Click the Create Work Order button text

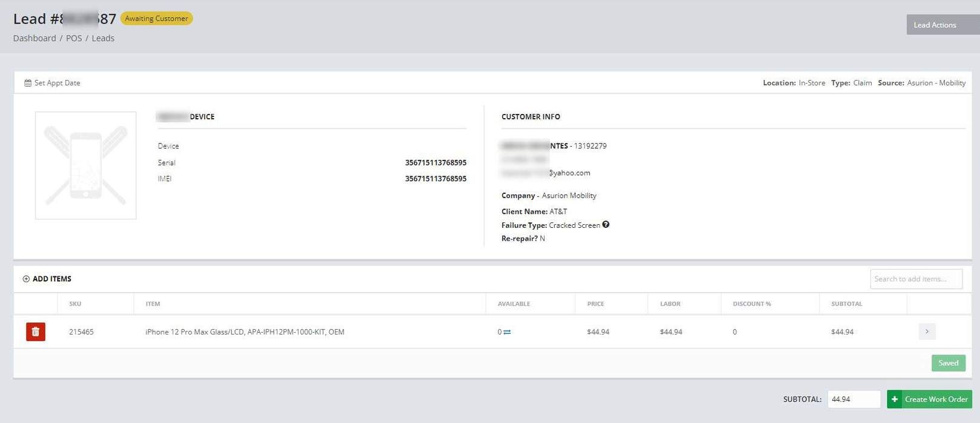point(936,399)
